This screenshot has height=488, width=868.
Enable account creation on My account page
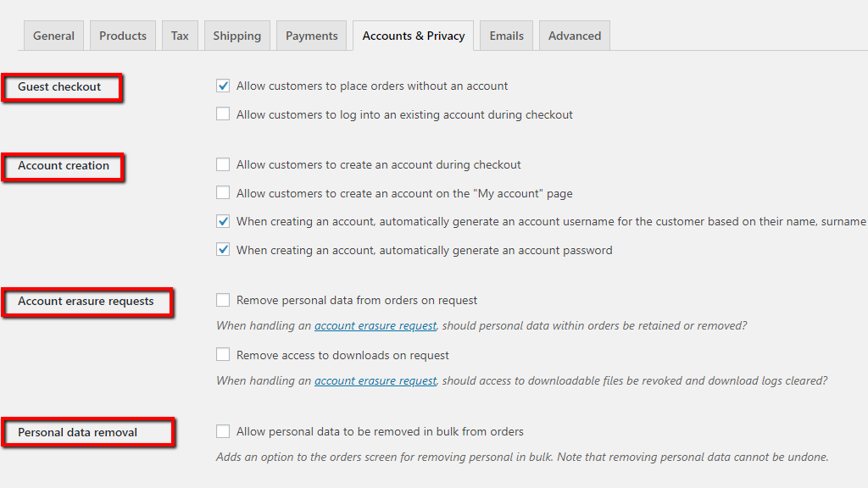(223, 192)
